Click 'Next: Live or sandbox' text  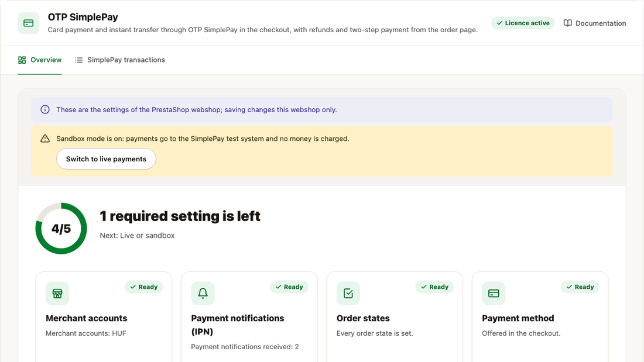pyautogui.click(x=137, y=236)
